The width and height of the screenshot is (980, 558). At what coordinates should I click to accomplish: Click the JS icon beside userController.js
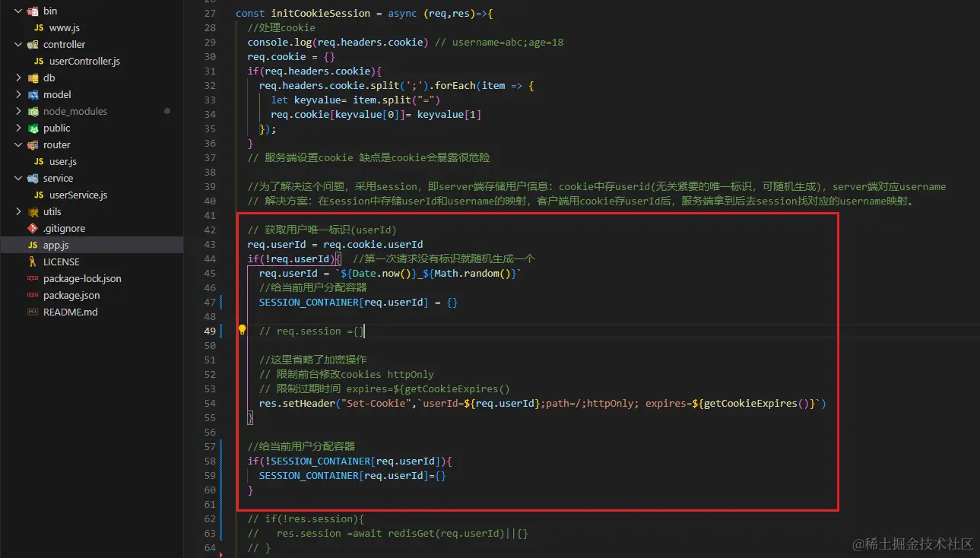pyautogui.click(x=39, y=62)
